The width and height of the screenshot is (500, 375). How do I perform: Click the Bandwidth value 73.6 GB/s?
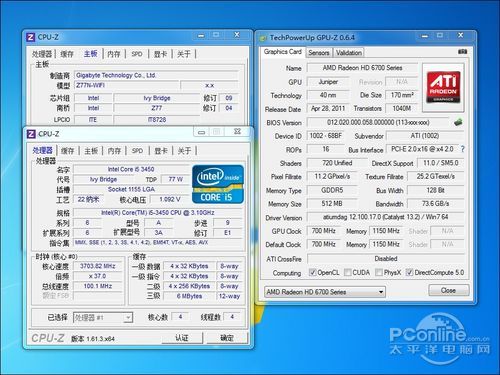[x=435, y=204]
